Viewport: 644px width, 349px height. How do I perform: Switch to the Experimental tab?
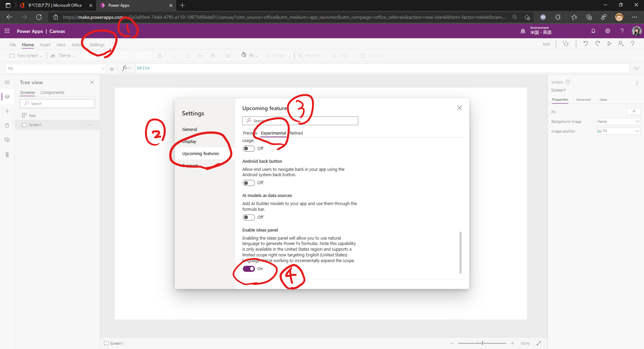[x=273, y=133]
